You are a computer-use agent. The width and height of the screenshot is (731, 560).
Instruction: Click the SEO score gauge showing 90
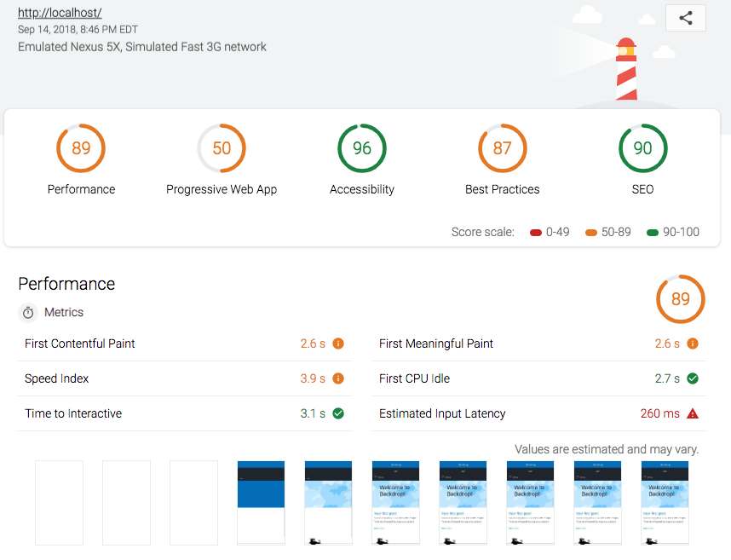pos(643,148)
